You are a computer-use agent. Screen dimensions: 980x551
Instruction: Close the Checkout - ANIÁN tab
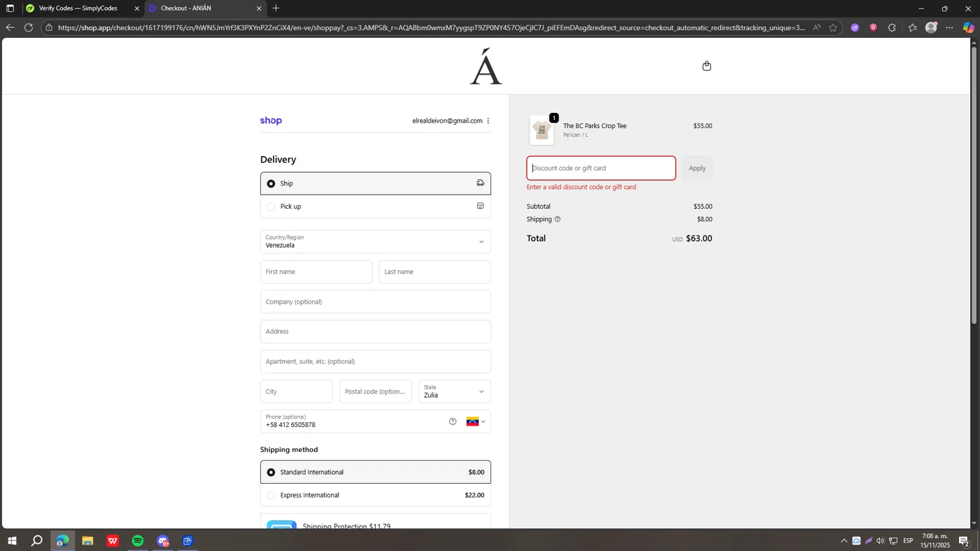[259, 8]
